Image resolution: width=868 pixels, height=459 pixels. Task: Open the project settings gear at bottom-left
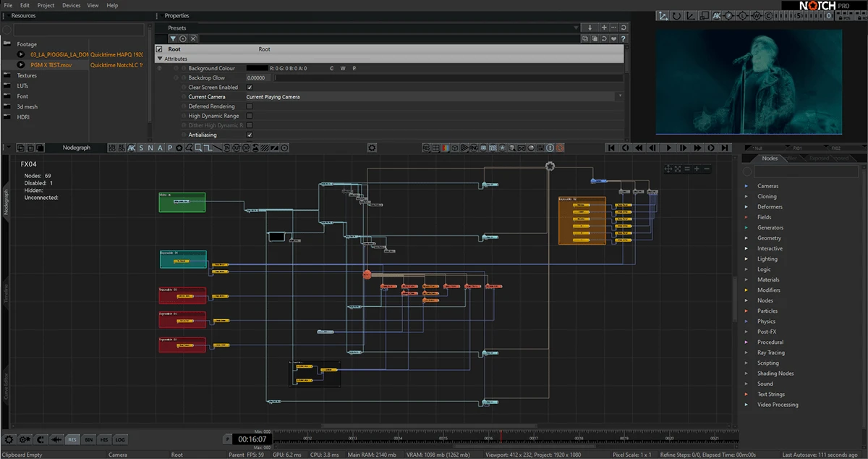pyautogui.click(x=9, y=439)
